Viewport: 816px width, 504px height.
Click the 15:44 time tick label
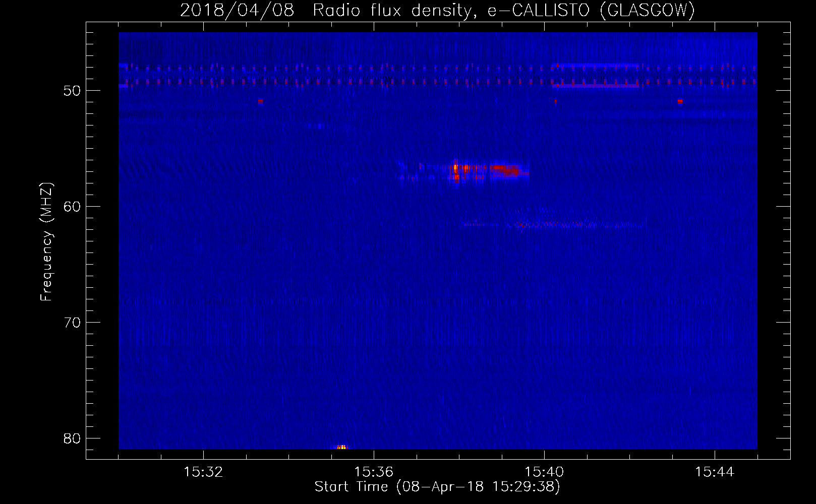coord(715,472)
